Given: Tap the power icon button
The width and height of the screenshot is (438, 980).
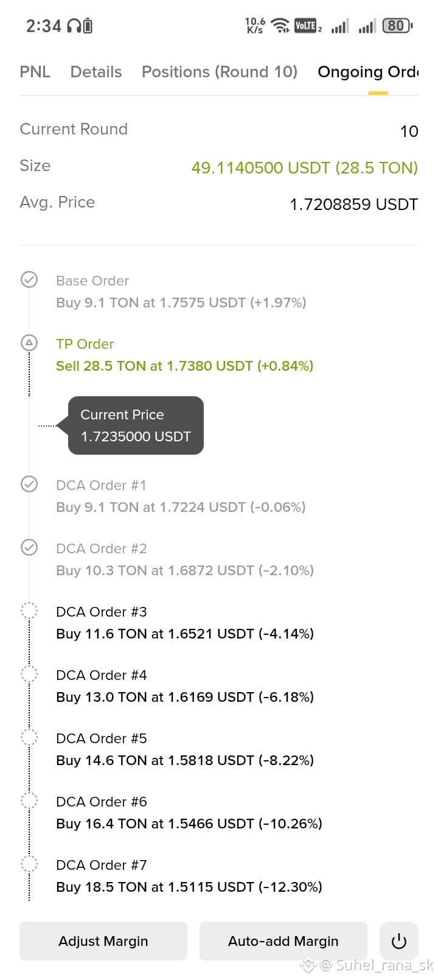Looking at the screenshot, I should pos(398,941).
